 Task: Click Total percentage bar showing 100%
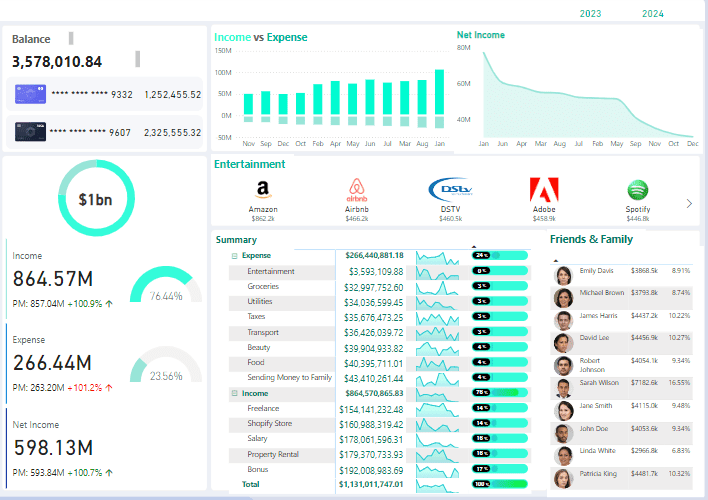click(500, 484)
